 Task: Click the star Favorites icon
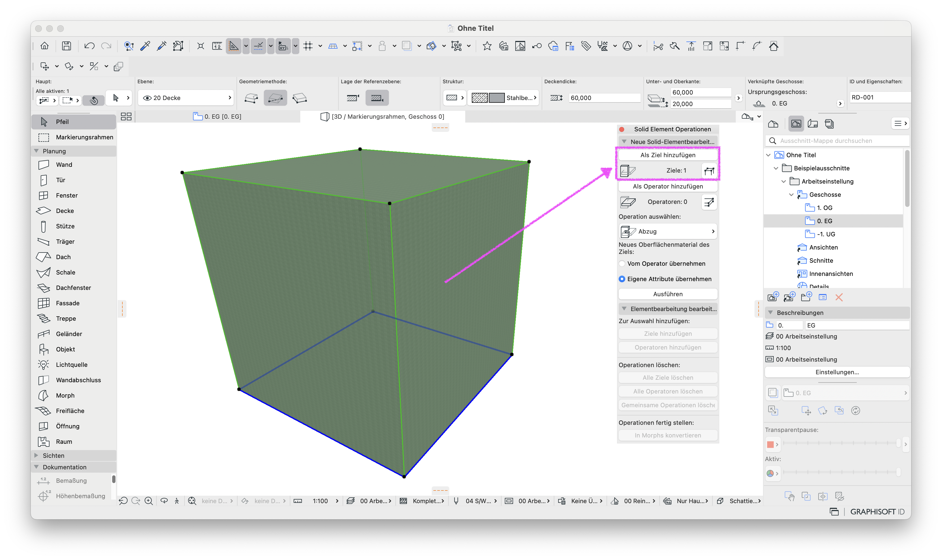[487, 46]
